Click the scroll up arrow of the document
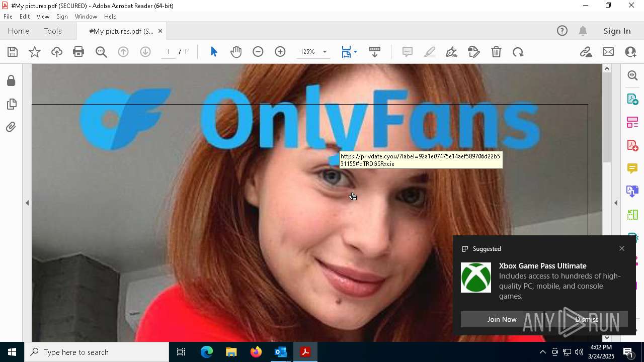This screenshot has width=644, height=362. coord(607,68)
